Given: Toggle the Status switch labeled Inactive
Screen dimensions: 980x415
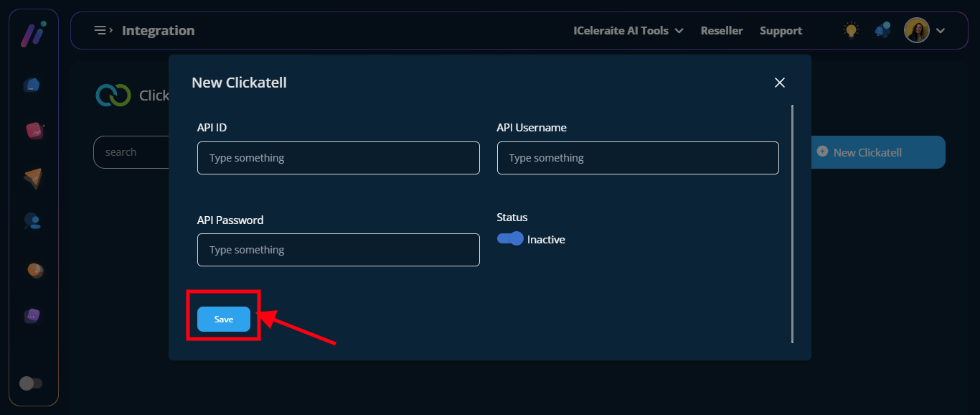Looking at the screenshot, I should click(x=510, y=239).
